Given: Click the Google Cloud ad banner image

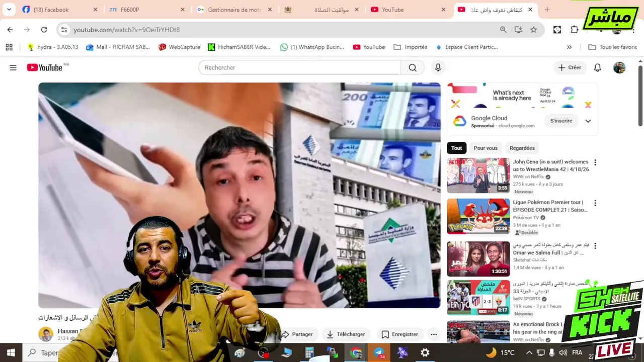Looking at the screenshot, I should click(522, 96).
